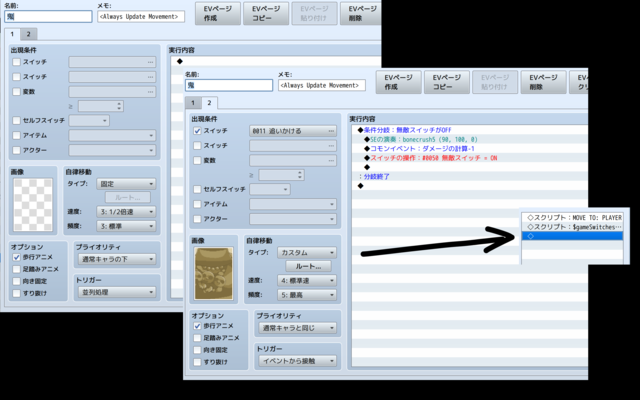Select the スイッチの操作:#0050 無敵スイッチ = ON line

coord(470,158)
